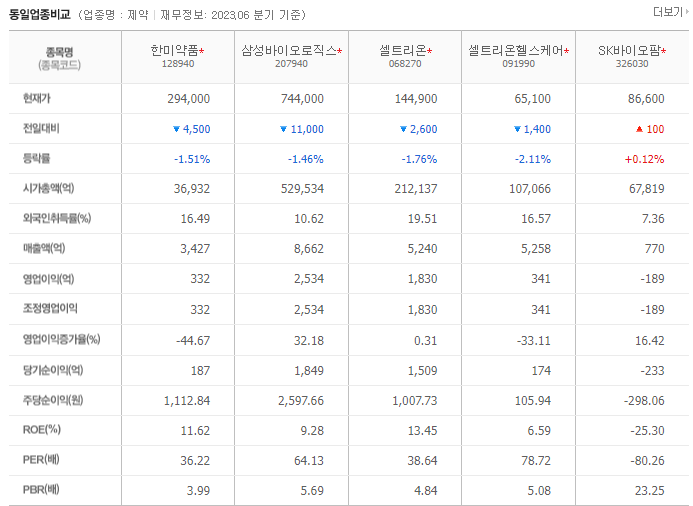Select the ROE(%) row label
Viewport: 693px width, 506px height.
coord(42,430)
